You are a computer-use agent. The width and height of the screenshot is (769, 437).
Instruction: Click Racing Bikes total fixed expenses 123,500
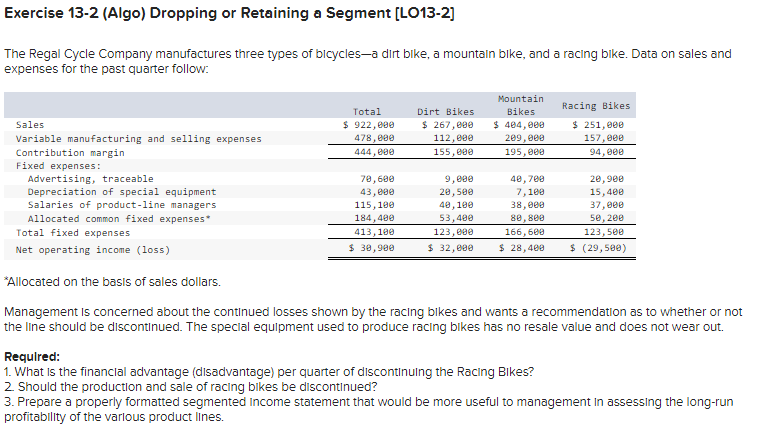(x=604, y=231)
